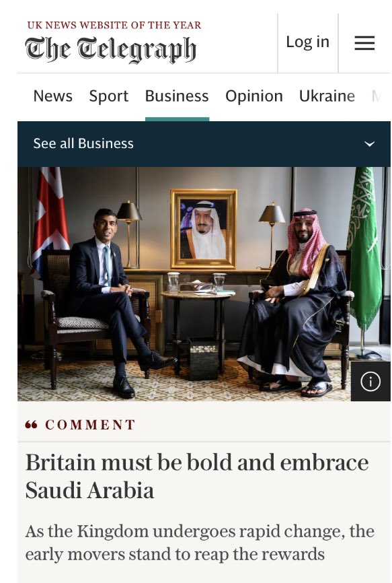
Task: Open the COMMENT category label
Action: [x=90, y=425]
